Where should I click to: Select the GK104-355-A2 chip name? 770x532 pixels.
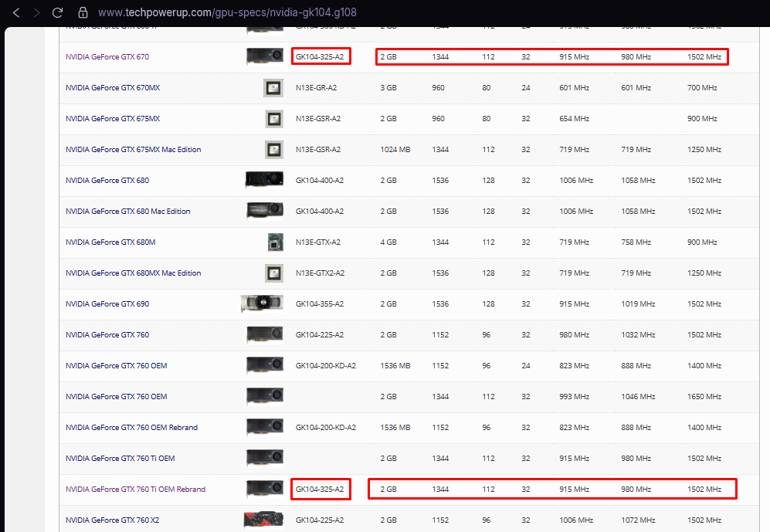click(320, 304)
